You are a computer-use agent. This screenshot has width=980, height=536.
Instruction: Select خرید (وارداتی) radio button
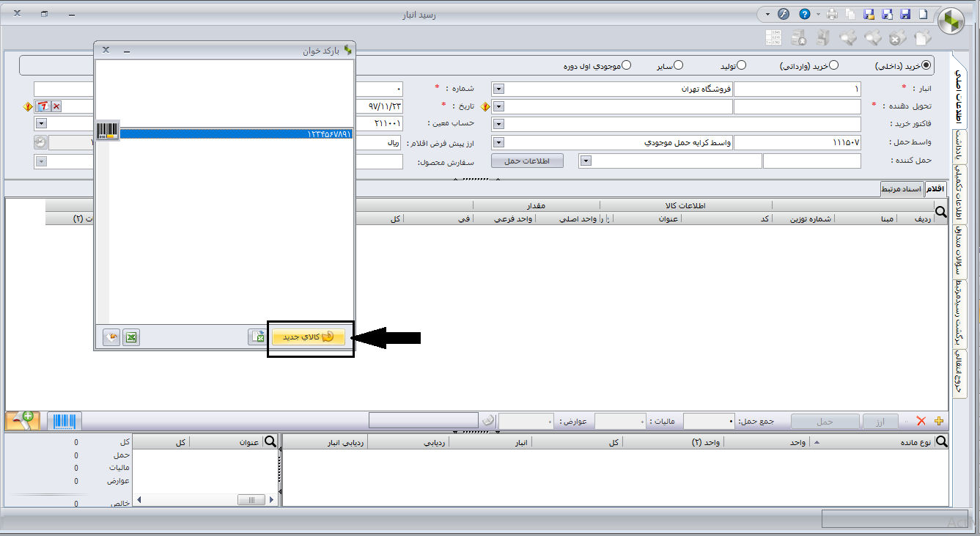pos(833,65)
